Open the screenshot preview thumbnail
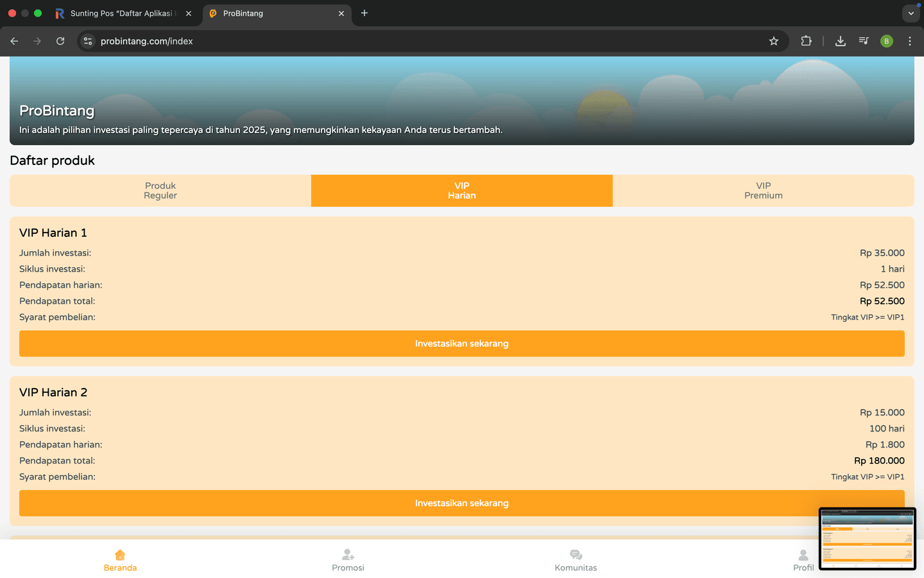 [x=867, y=538]
